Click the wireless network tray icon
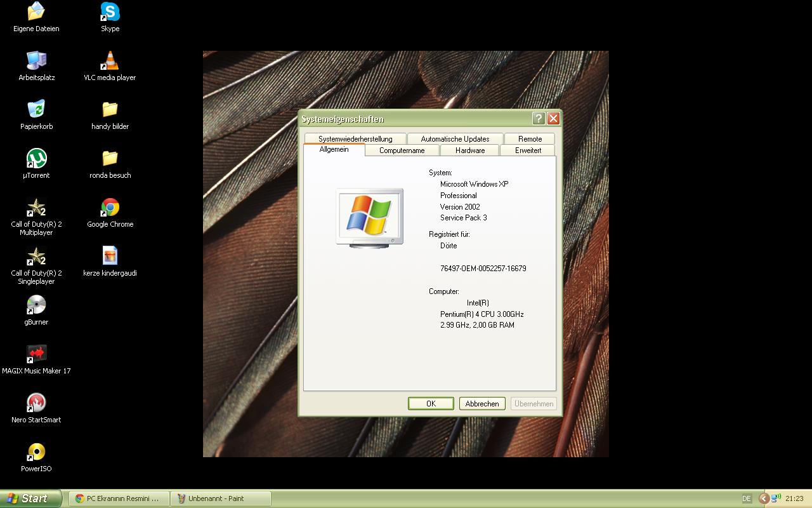Image resolution: width=812 pixels, height=508 pixels. click(x=776, y=498)
